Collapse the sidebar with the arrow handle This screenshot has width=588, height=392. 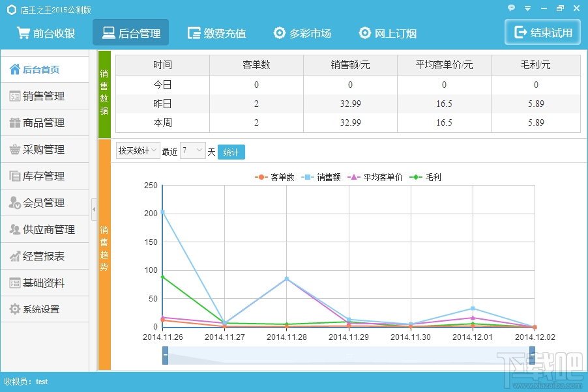click(x=94, y=209)
